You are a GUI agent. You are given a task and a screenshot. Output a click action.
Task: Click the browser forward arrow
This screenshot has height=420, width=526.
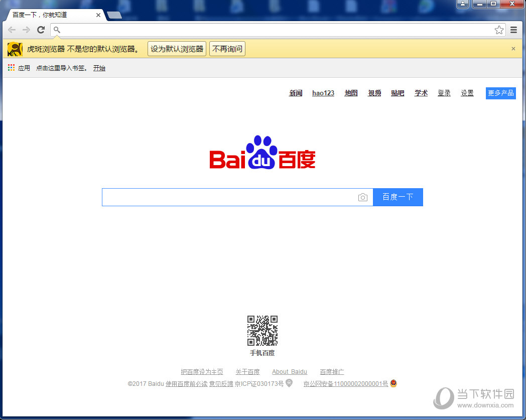pyautogui.click(x=26, y=30)
